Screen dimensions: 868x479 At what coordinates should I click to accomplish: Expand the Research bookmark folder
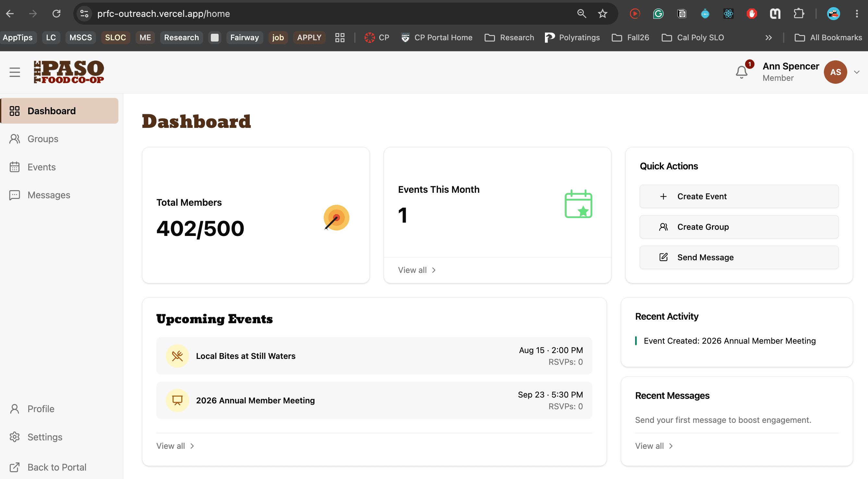[x=509, y=37]
